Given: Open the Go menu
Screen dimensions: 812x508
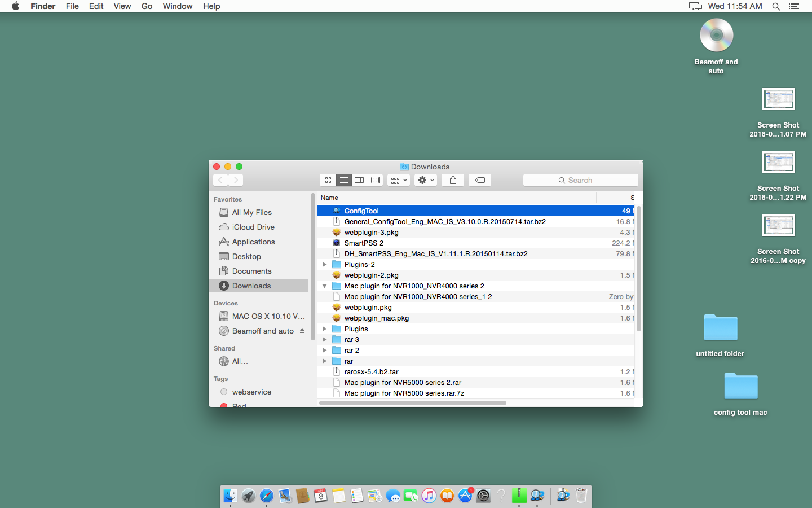Looking at the screenshot, I should click(x=147, y=6).
